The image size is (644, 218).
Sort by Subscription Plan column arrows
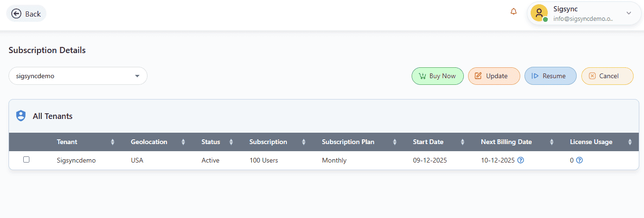395,142
